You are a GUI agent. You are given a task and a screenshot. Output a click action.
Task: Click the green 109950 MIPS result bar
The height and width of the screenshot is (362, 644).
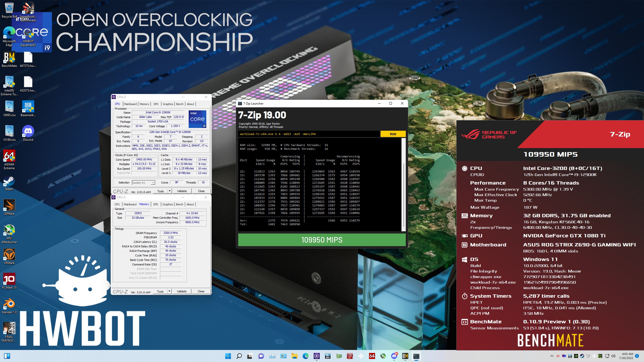pyautogui.click(x=322, y=240)
